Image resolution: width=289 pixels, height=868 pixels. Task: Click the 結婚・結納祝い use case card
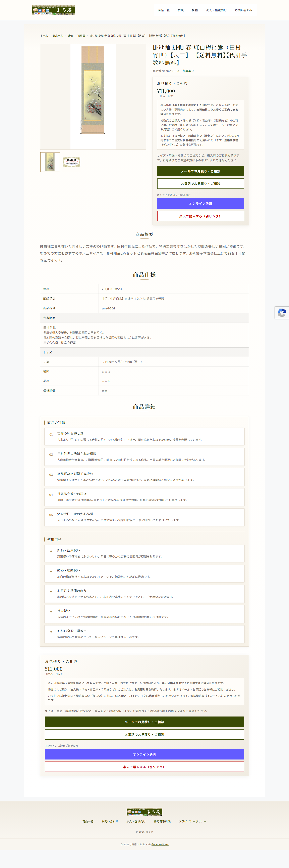click(x=144, y=573)
